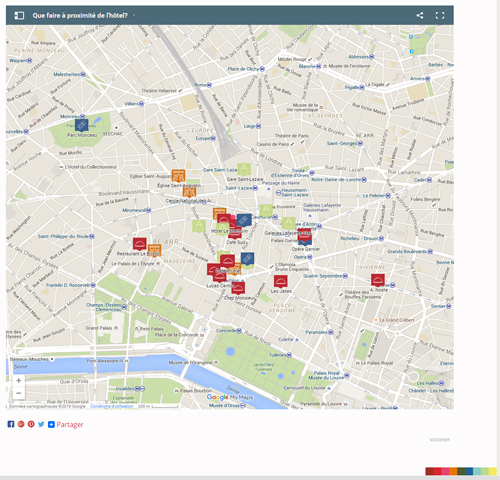The height and width of the screenshot is (480, 500).
Task: Select blue ticket marker near Caumartin
Action: pyautogui.click(x=244, y=221)
